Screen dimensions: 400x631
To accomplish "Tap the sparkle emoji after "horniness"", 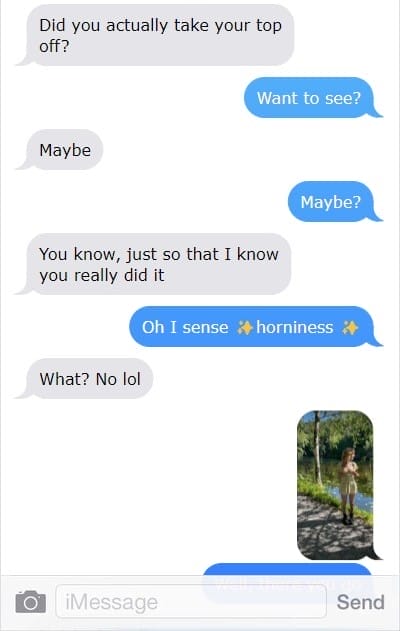I will [350, 328].
